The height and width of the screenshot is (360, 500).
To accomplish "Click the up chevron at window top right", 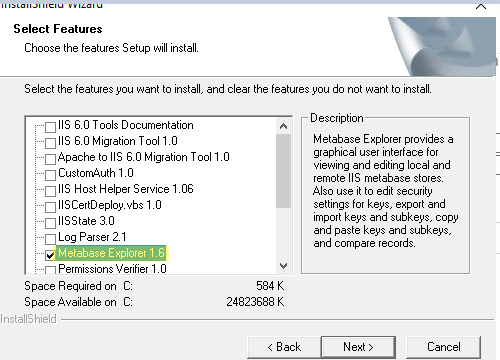I will 481,6.
